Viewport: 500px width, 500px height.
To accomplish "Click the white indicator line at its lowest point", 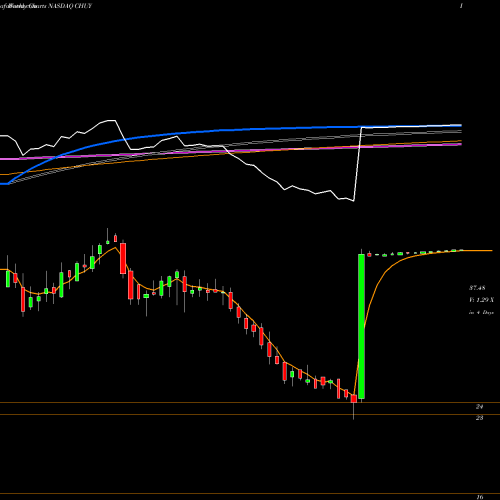I will coord(353,201).
